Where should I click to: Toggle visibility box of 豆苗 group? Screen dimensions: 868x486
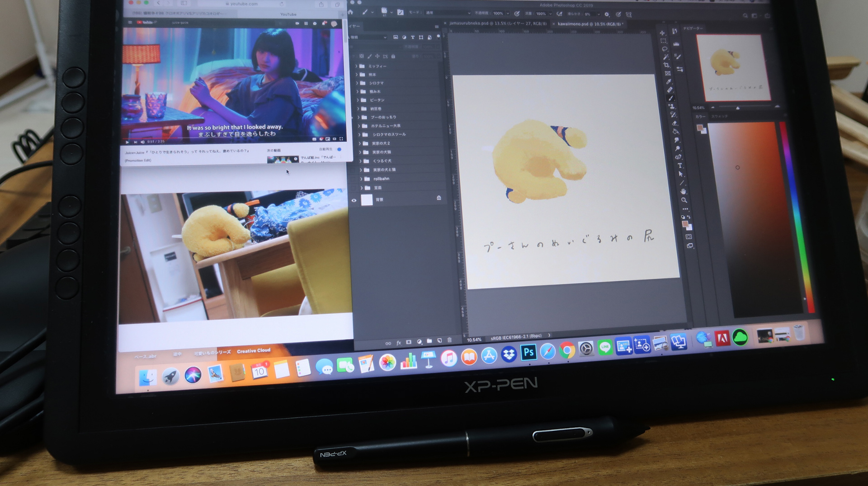(x=354, y=188)
